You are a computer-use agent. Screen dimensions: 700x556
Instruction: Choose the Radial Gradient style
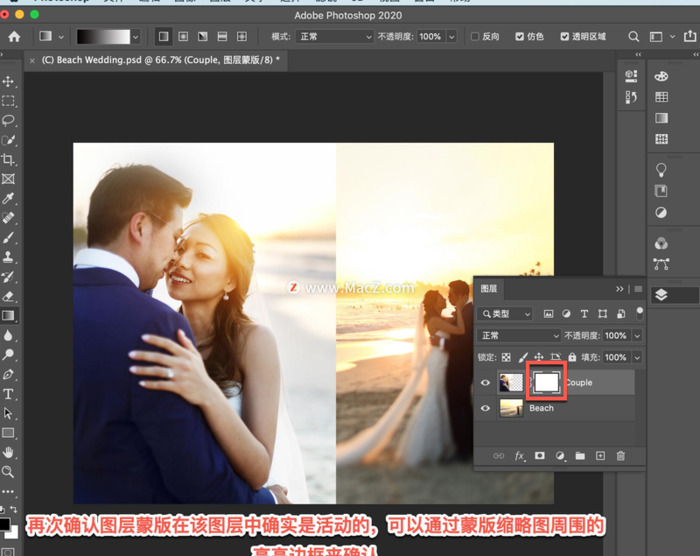(x=183, y=37)
